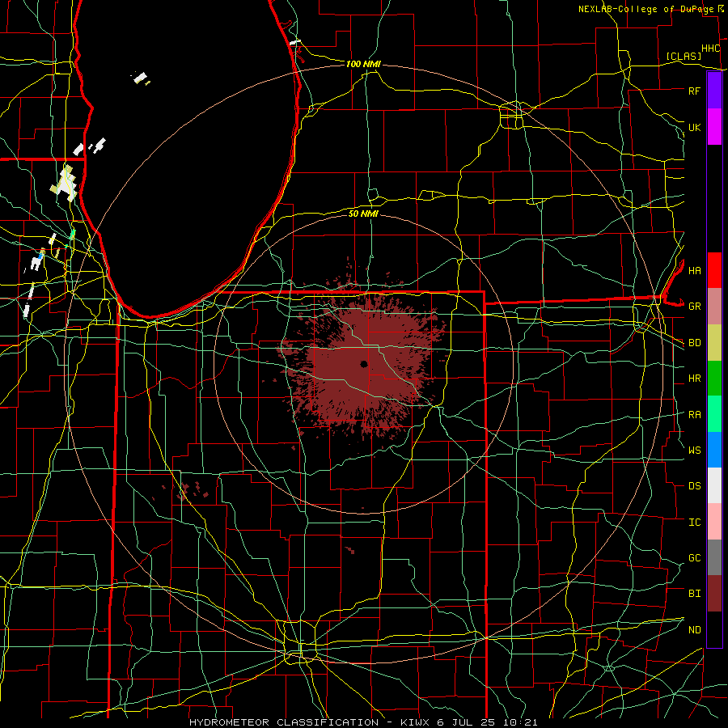Click the pink GR legend swatch
Screen dimensions: 728x728
pos(714,307)
